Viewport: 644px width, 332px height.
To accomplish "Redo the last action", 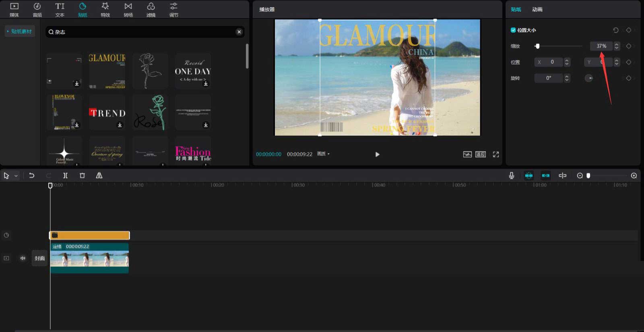I will 49,176.
